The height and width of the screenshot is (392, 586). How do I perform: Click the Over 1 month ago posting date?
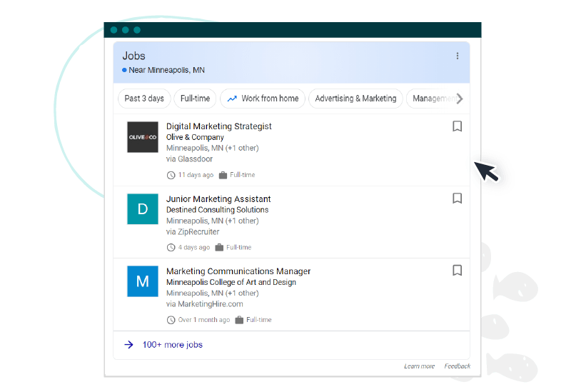pos(204,320)
